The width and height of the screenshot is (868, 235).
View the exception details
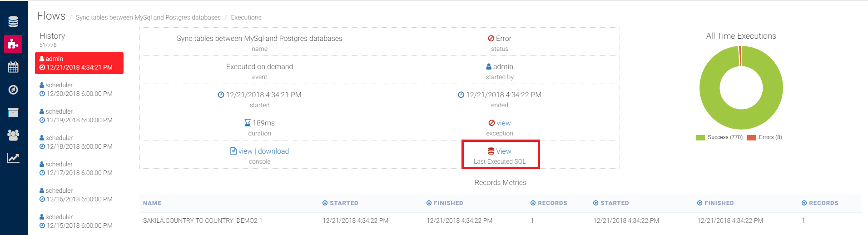(503, 123)
